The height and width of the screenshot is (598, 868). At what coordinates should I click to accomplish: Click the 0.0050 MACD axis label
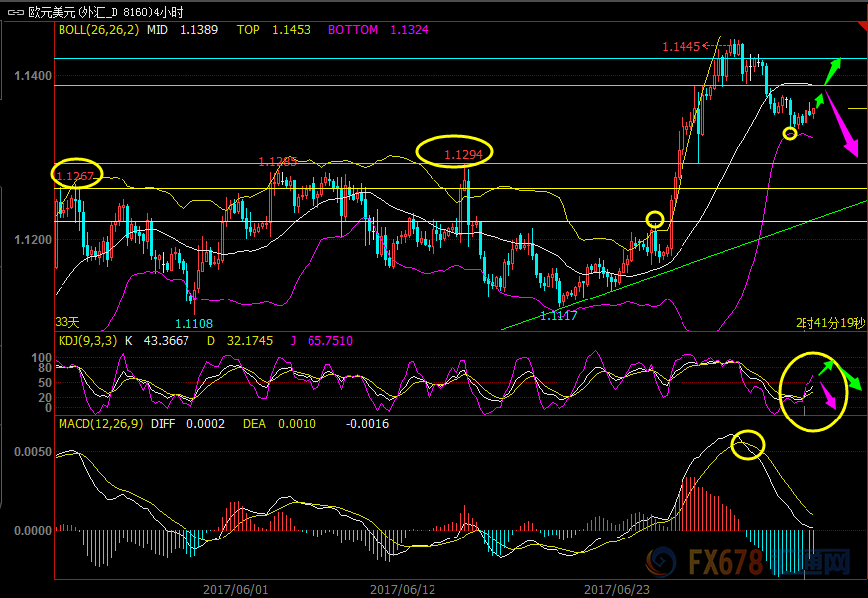pos(33,452)
